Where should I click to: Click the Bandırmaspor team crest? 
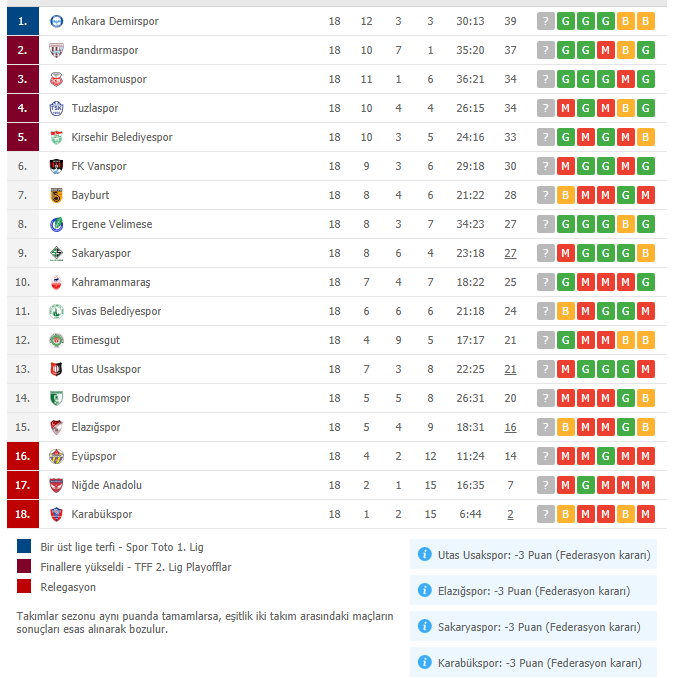(x=56, y=50)
